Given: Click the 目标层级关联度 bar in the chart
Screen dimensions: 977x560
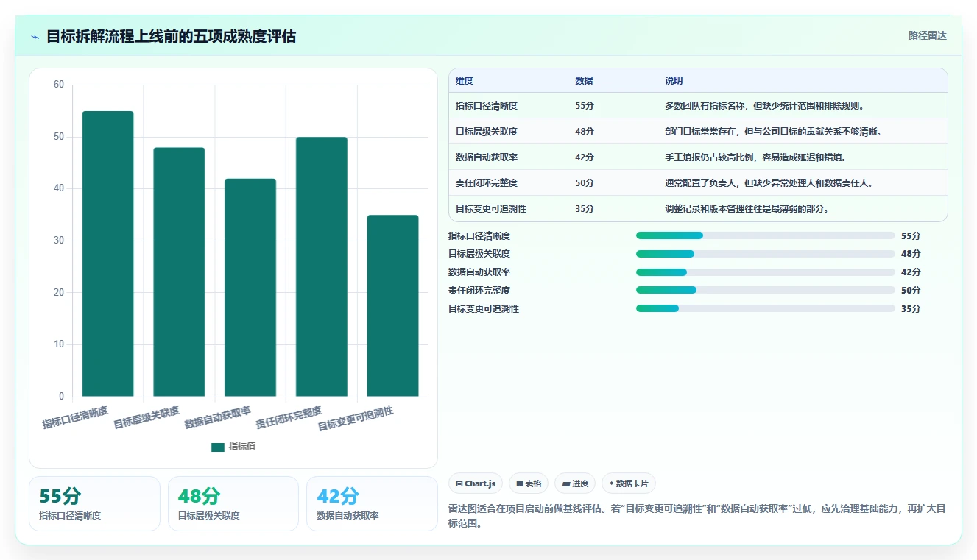Looking at the screenshot, I should point(179,272).
